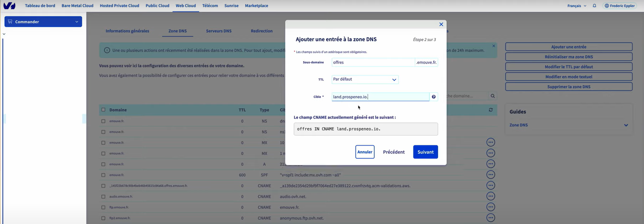Open actions menu for the SPF record

pyautogui.click(x=490, y=175)
